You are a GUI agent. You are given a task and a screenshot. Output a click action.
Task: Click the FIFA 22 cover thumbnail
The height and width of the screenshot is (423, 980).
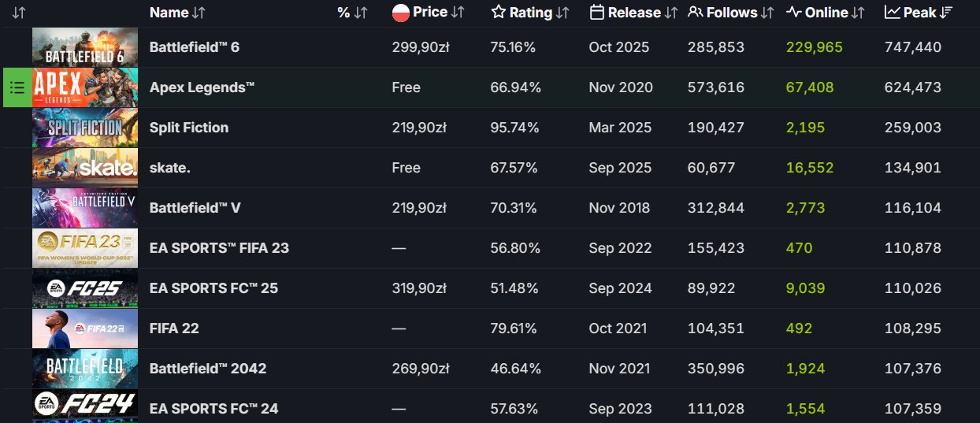(x=85, y=328)
